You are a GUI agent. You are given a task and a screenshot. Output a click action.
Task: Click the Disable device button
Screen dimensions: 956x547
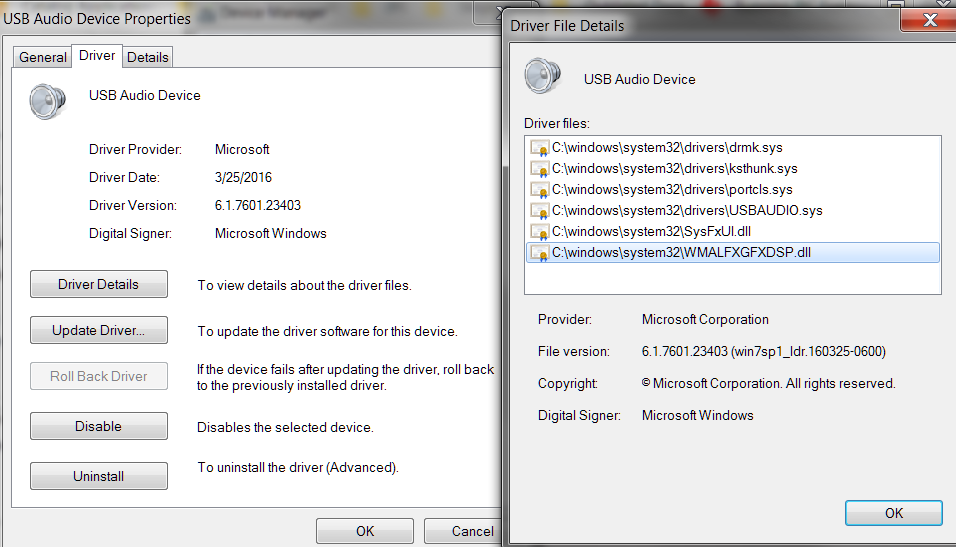tap(99, 426)
